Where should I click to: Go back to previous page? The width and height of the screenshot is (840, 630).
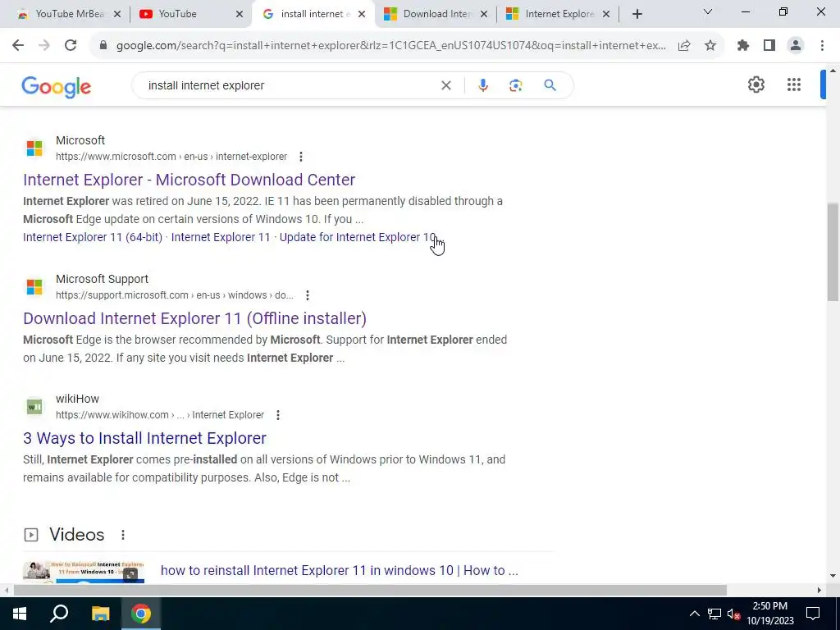(x=18, y=46)
